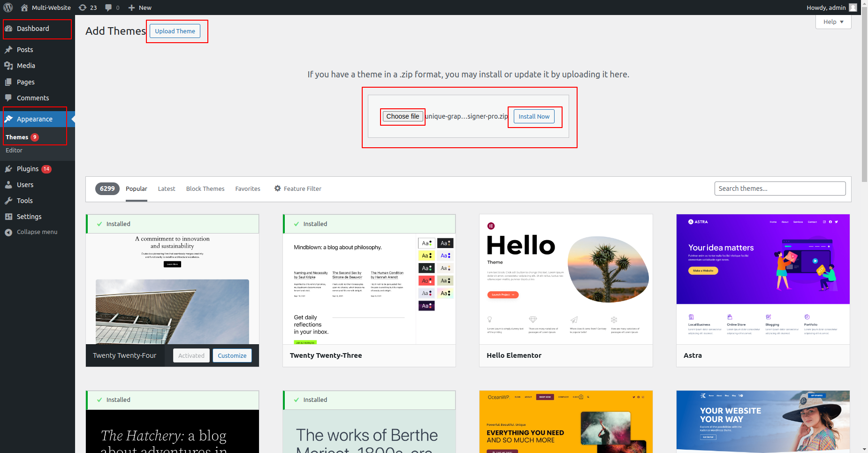This screenshot has height=453, width=868.
Task: Click the Media icon in sidebar
Action: pos(8,66)
